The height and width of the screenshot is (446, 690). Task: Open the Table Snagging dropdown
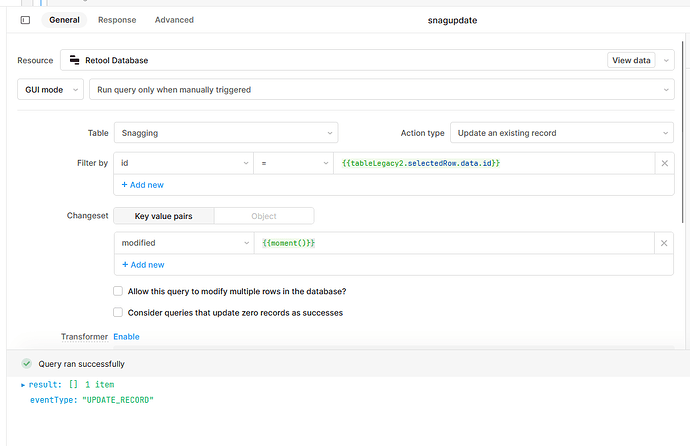coord(226,133)
